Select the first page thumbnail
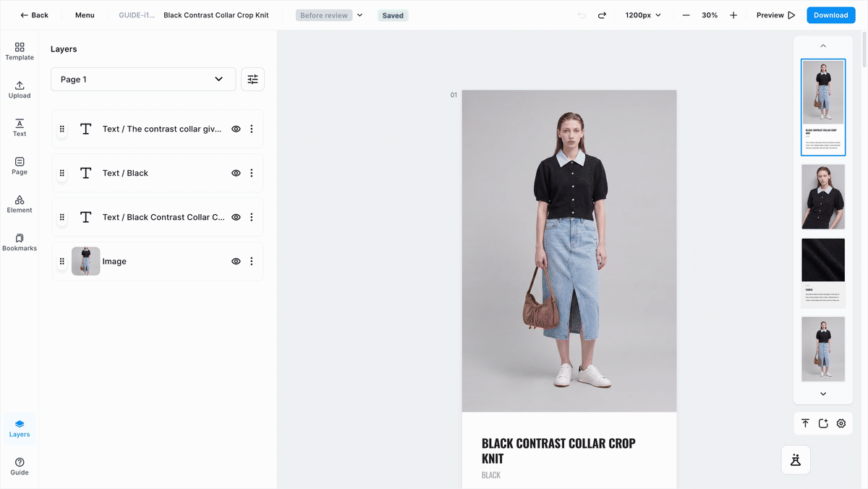Viewport: 868px width, 489px height. [x=823, y=107]
